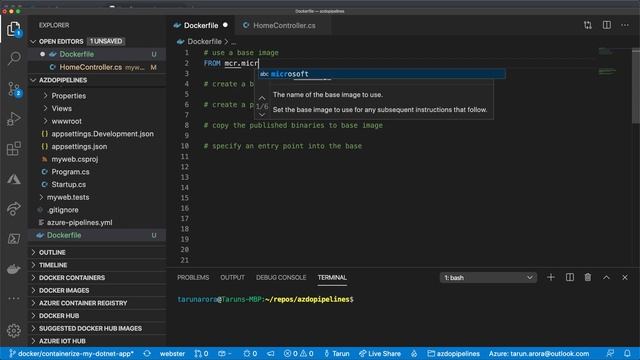
Task: Open the Debug Console tab
Action: pyautogui.click(x=281, y=277)
